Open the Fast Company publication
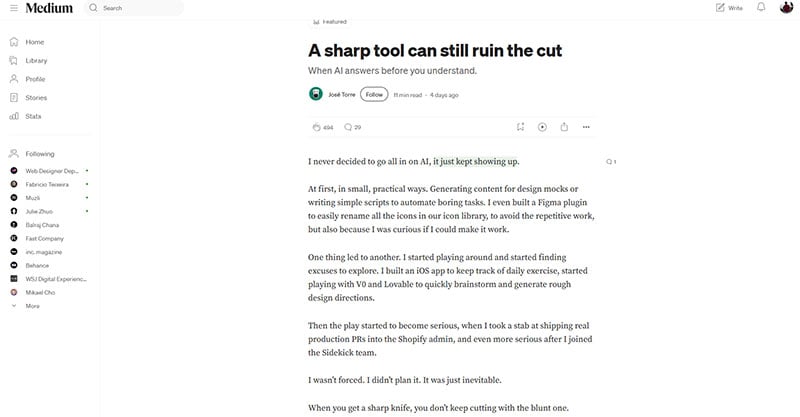This screenshot has width=800, height=417. click(x=44, y=238)
